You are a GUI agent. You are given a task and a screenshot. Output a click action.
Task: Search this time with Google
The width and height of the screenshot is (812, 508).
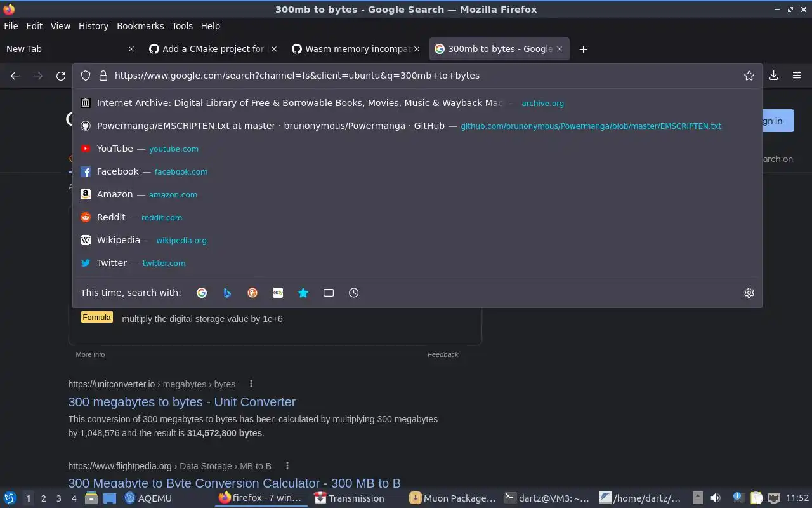pos(202,293)
